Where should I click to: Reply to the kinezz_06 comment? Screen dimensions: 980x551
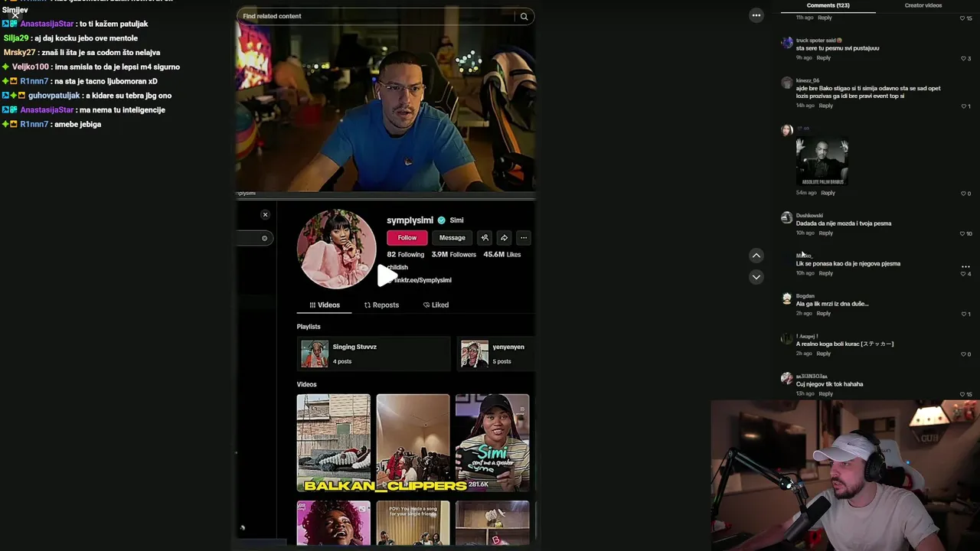(825, 106)
